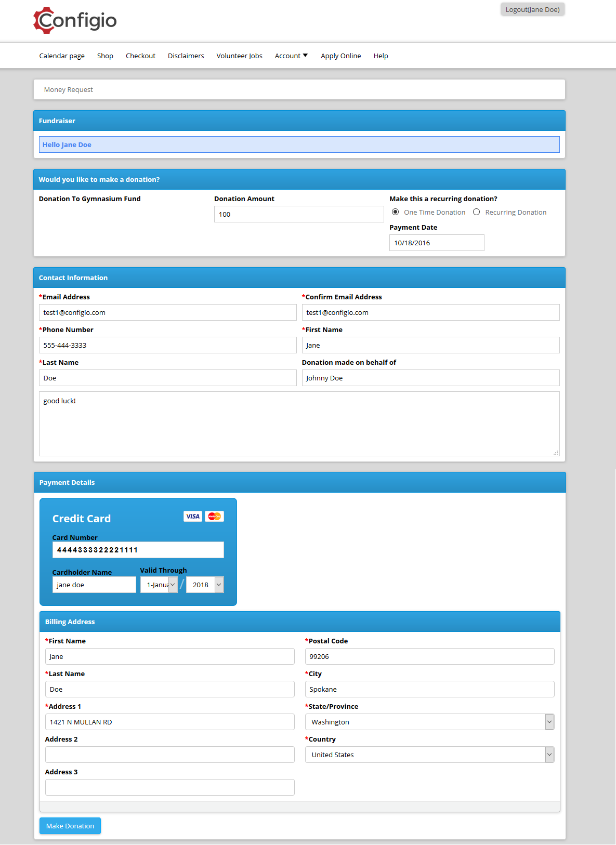
Task: Click the Payment Date field
Action: coord(437,243)
